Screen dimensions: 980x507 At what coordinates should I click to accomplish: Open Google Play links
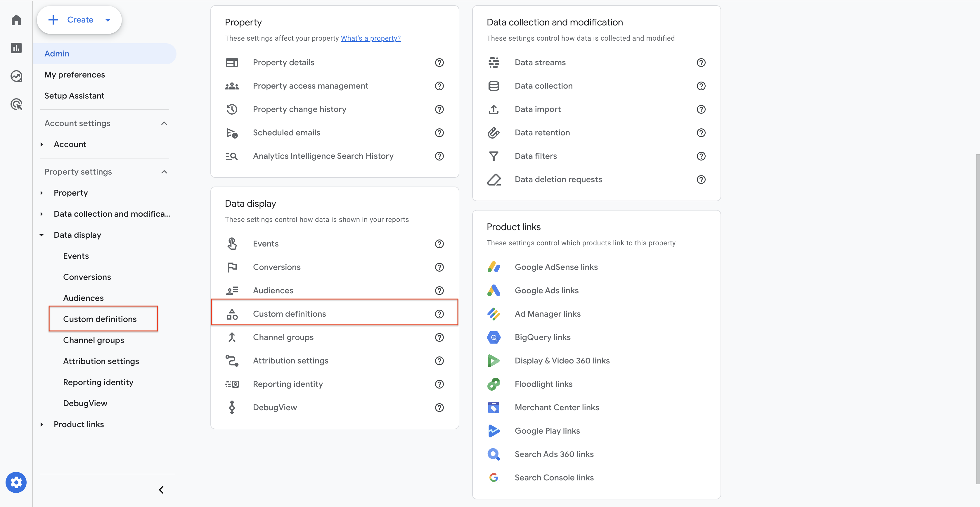pyautogui.click(x=547, y=431)
